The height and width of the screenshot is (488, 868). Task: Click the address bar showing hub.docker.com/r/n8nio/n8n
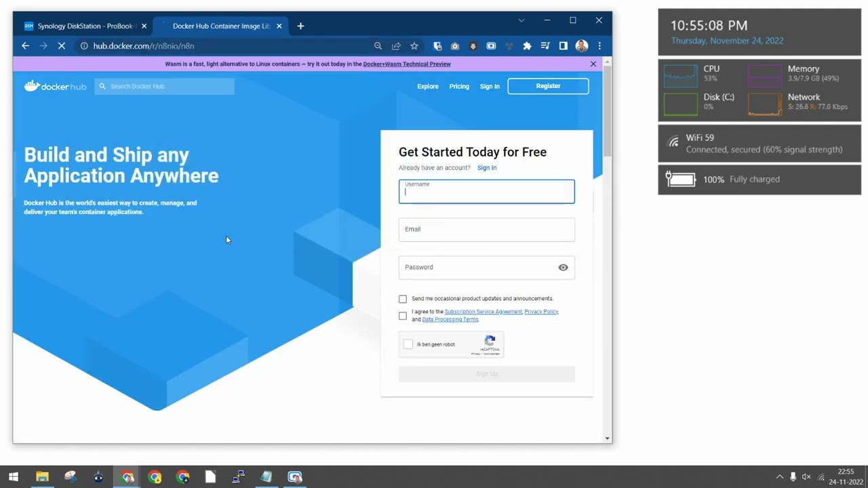pyautogui.click(x=224, y=46)
